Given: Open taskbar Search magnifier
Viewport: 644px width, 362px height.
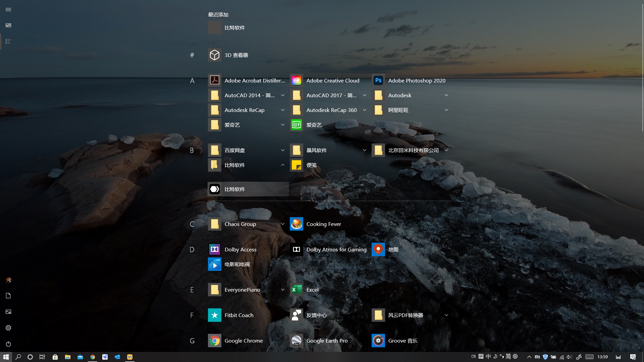Looking at the screenshot, I should click(18, 357).
